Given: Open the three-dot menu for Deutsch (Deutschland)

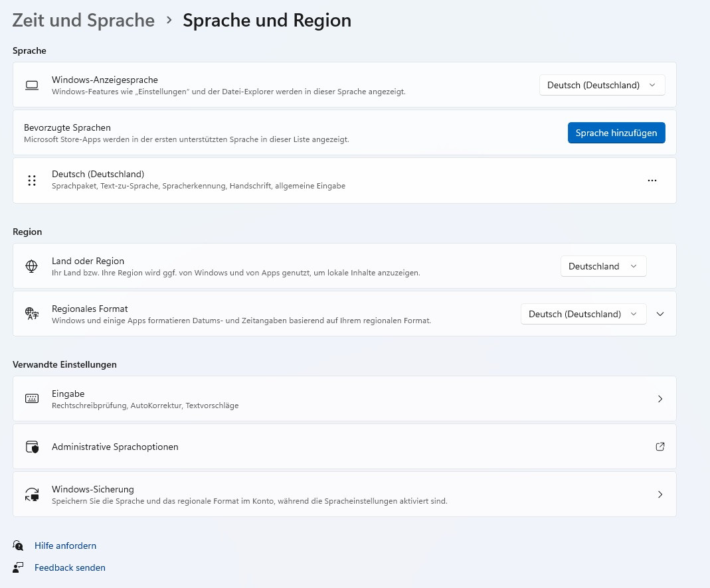Looking at the screenshot, I should pyautogui.click(x=652, y=181).
